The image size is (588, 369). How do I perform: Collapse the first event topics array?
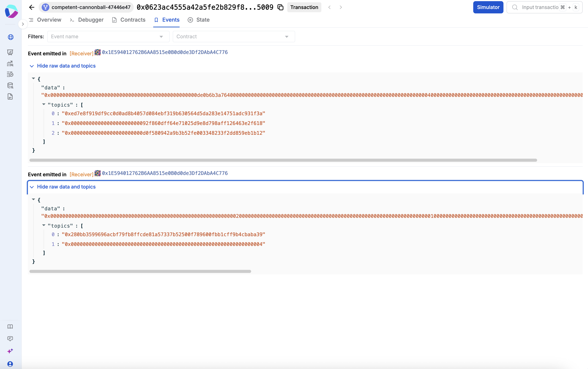pyautogui.click(x=44, y=104)
